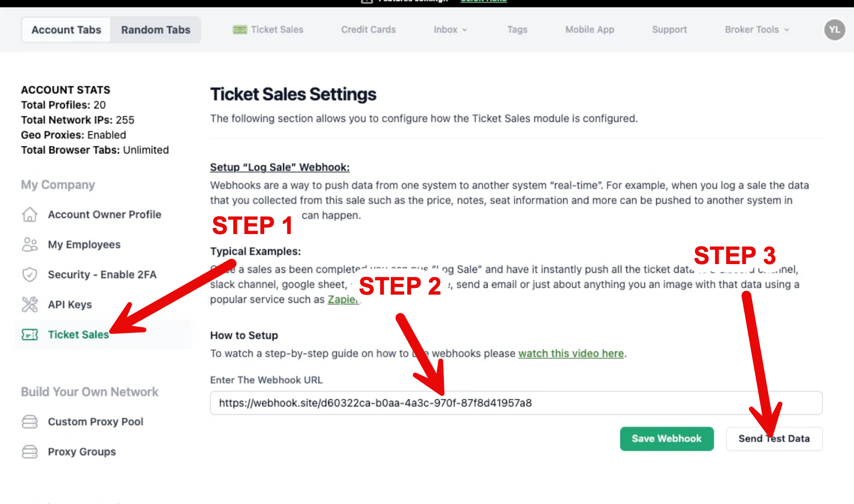This screenshot has height=504, width=854.
Task: Click the green ticket icon in top navigation
Action: (x=239, y=30)
